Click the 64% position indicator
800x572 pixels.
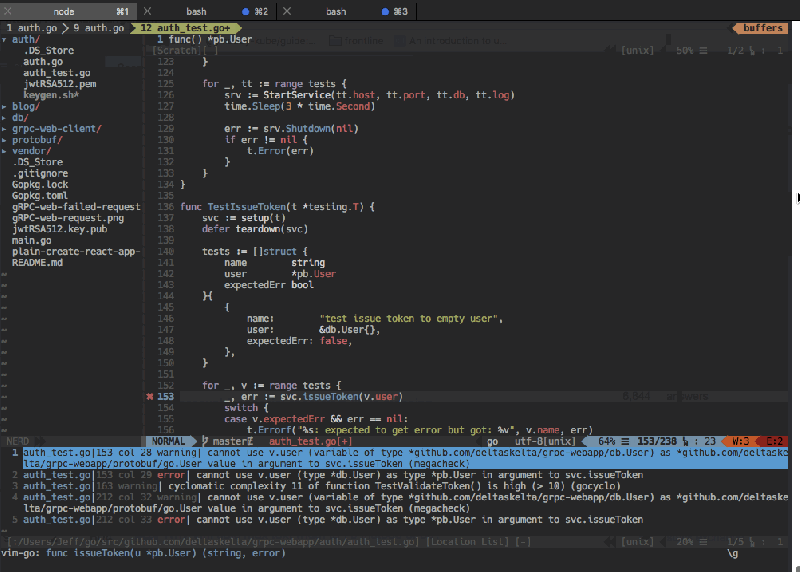point(607,441)
